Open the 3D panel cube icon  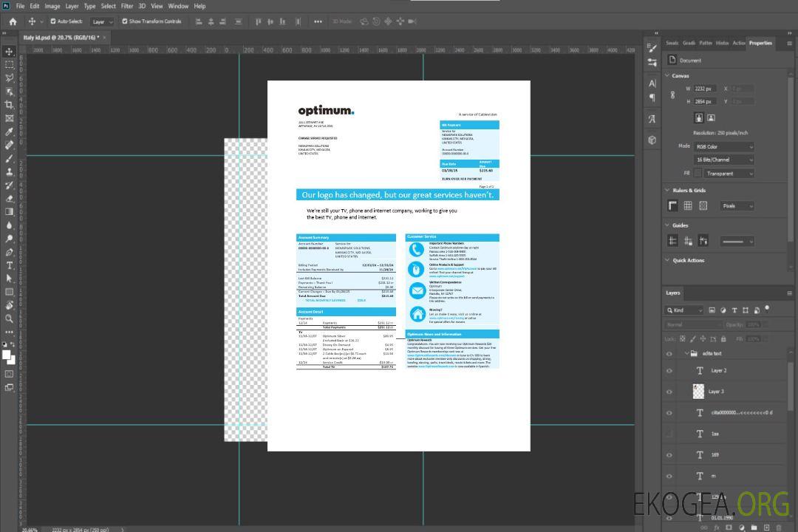(652, 140)
